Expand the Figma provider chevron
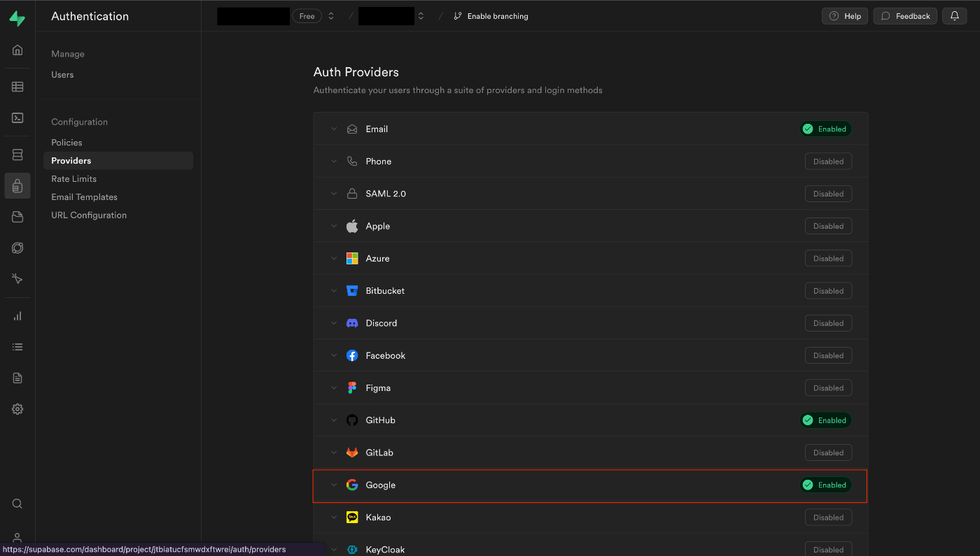 point(334,387)
